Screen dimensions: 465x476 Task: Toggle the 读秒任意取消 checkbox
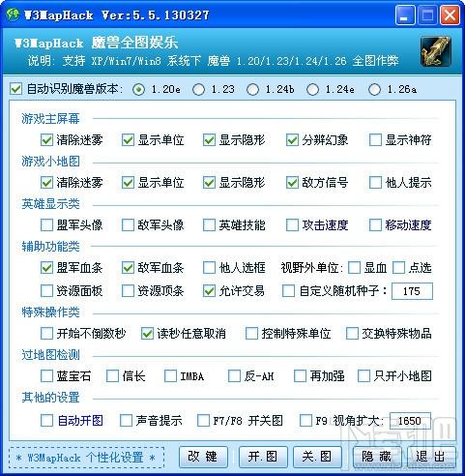[147, 334]
